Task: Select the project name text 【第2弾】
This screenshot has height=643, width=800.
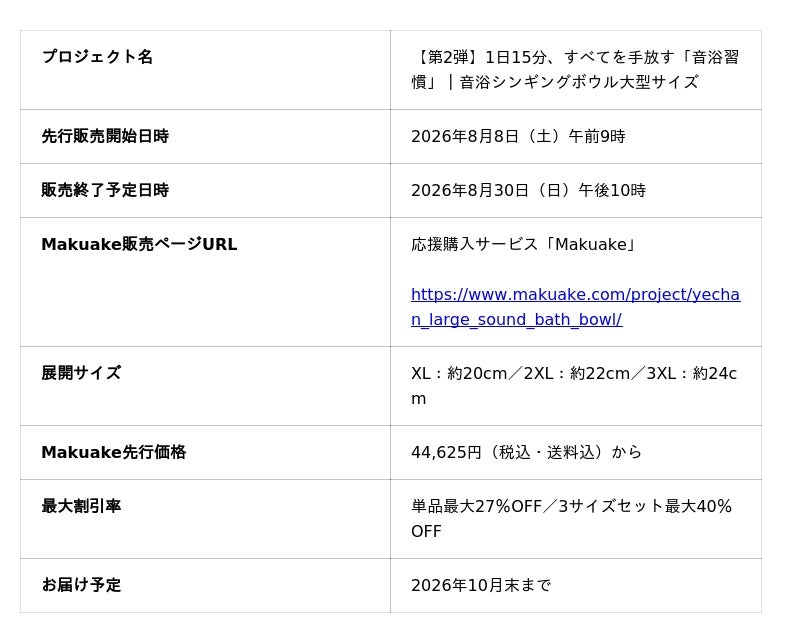Action: [448, 57]
